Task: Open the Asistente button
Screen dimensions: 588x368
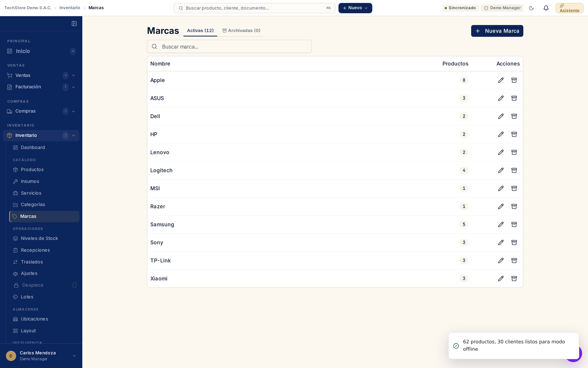Action: (569, 8)
